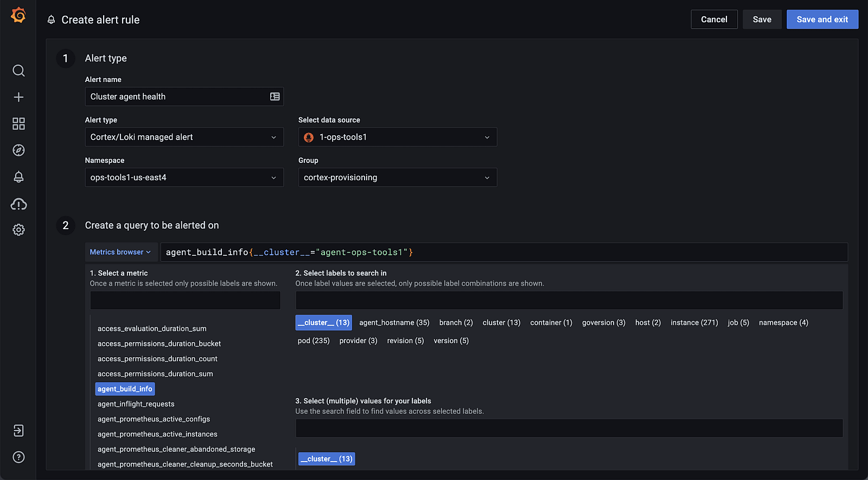Open the search icon in sidebar
Viewport: 868px width, 480px height.
click(x=18, y=71)
